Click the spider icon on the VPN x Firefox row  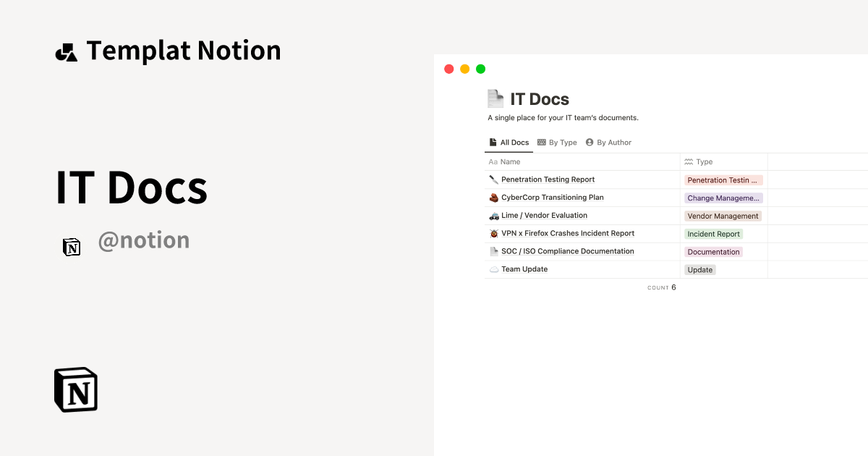pyautogui.click(x=493, y=233)
